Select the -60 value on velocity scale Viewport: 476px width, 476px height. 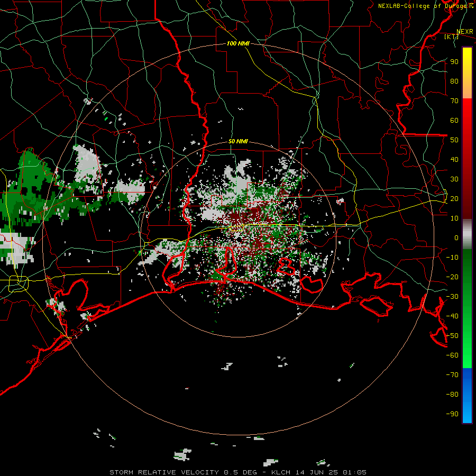[452, 355]
